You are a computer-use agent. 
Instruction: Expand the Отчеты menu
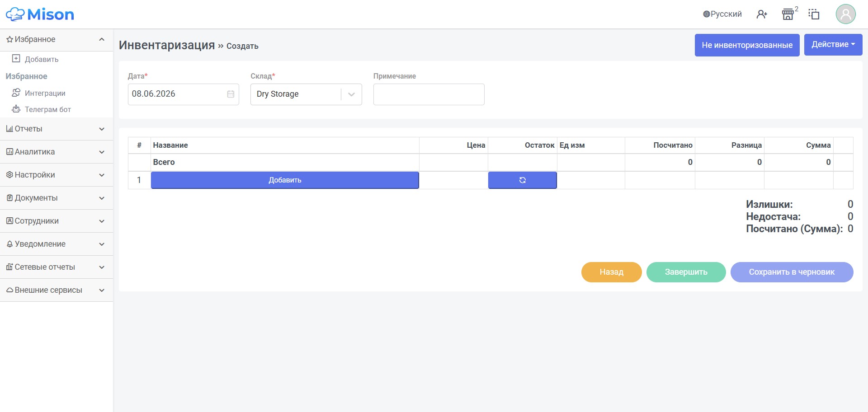(x=57, y=129)
